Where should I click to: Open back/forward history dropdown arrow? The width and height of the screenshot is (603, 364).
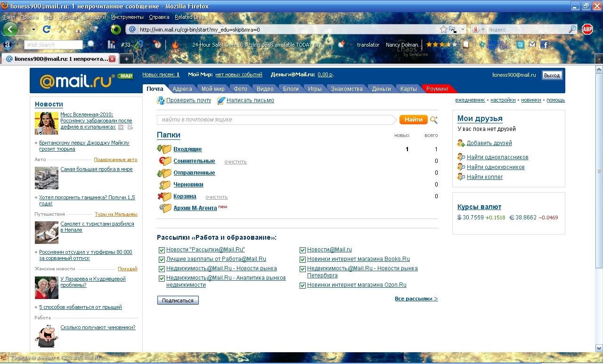pos(33,29)
